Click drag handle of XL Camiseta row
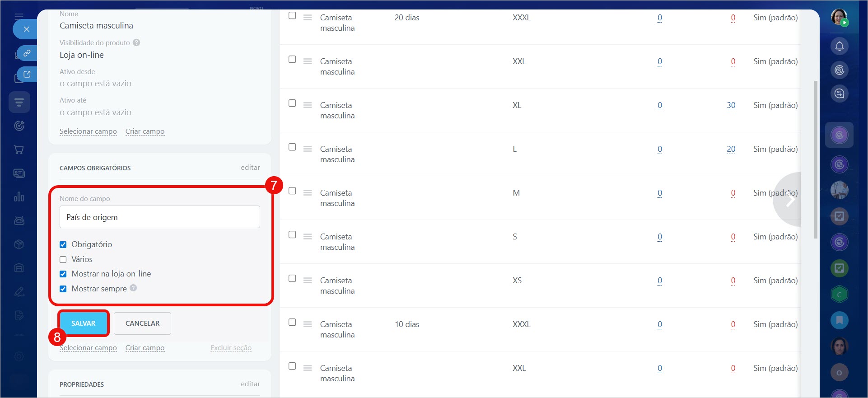Image resolution: width=868 pixels, height=398 pixels. [x=308, y=105]
